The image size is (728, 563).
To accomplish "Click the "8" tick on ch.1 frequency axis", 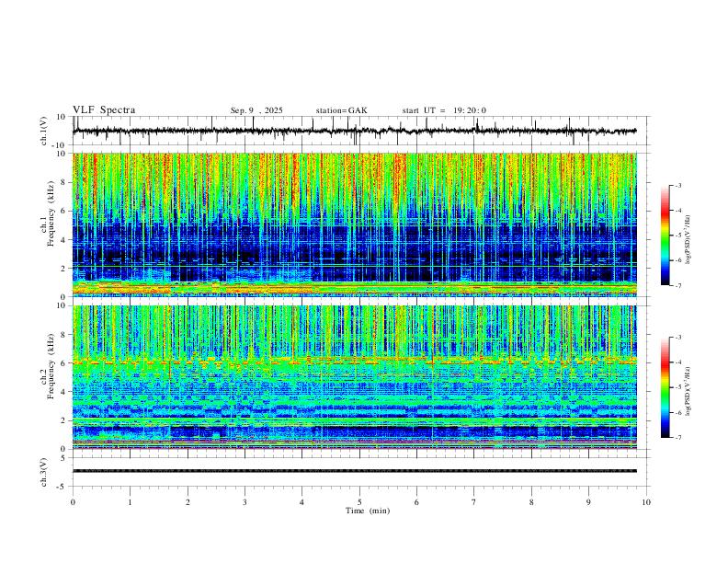I will click(x=64, y=182).
